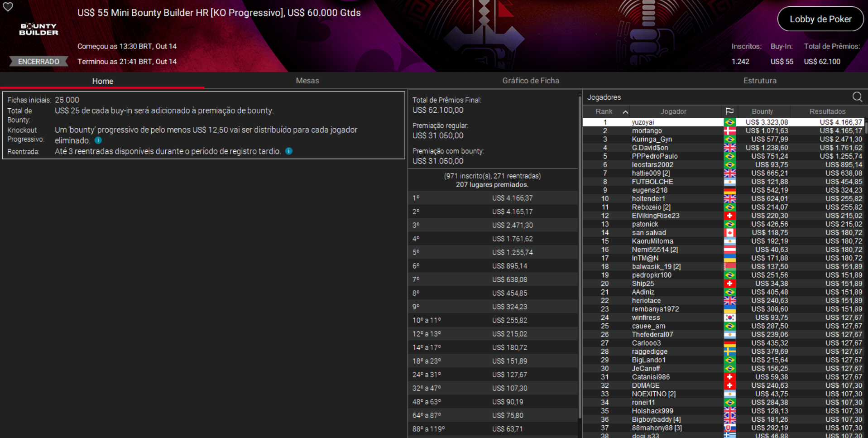Click FUTBOLCHE's Argentina flag

[729, 182]
